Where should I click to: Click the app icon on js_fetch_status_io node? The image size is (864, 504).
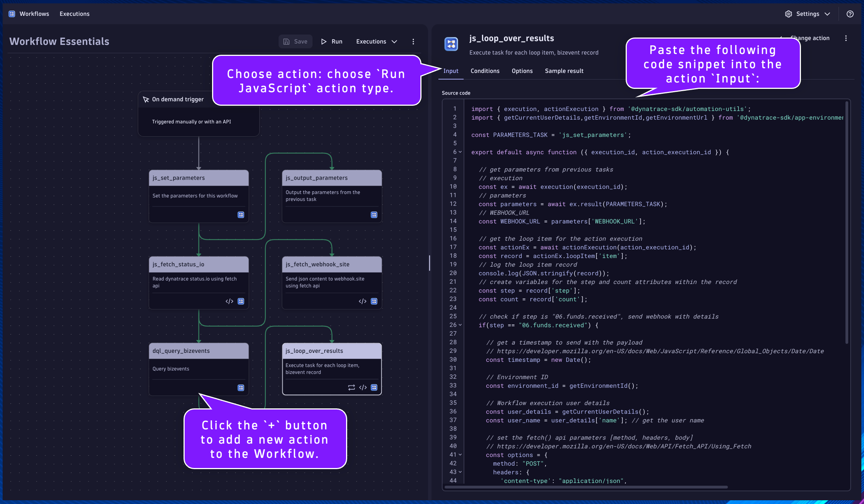click(x=241, y=301)
